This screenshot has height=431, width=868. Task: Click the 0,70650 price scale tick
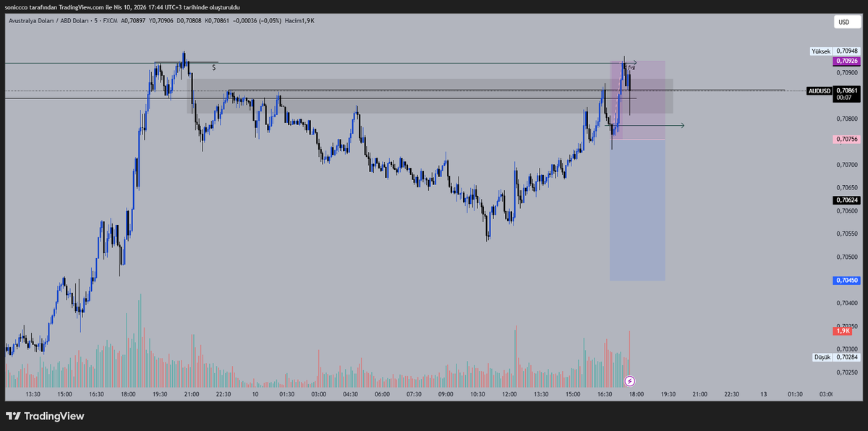(x=846, y=188)
